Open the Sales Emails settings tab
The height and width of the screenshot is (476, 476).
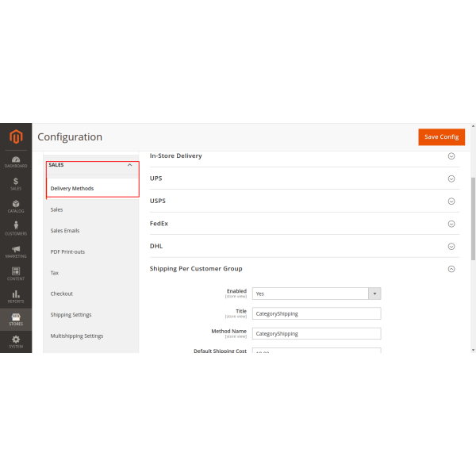pos(65,231)
